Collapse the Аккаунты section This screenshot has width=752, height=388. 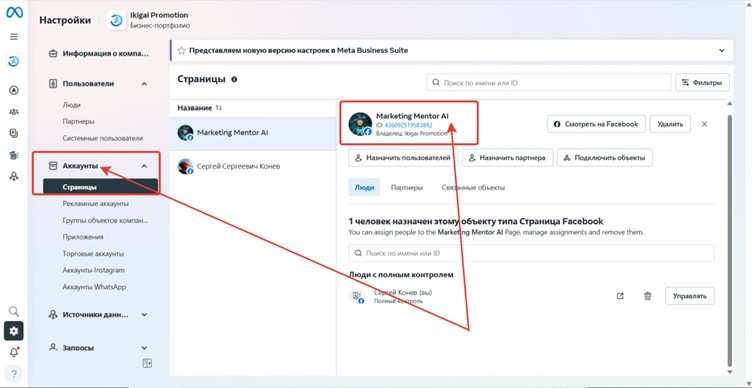(144, 166)
